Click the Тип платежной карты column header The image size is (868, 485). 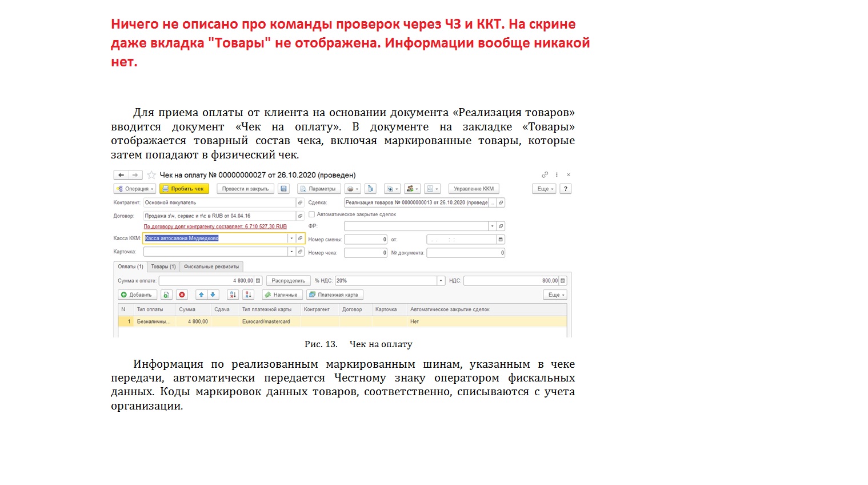pyautogui.click(x=270, y=309)
